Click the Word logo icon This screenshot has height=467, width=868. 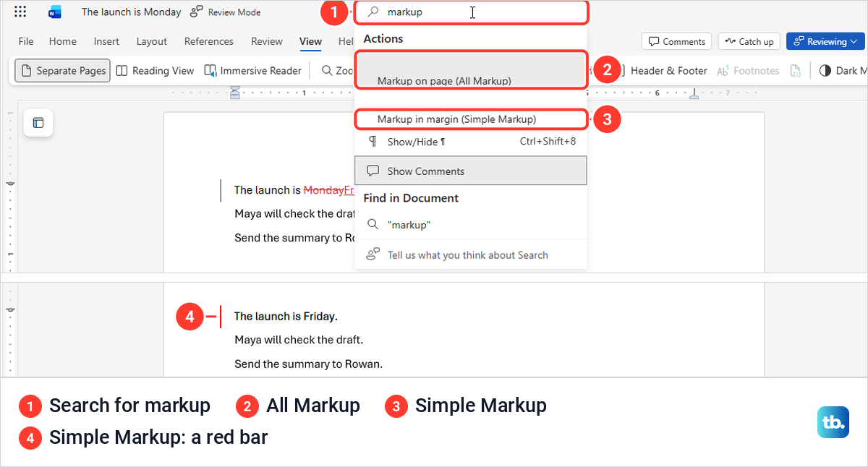point(54,12)
